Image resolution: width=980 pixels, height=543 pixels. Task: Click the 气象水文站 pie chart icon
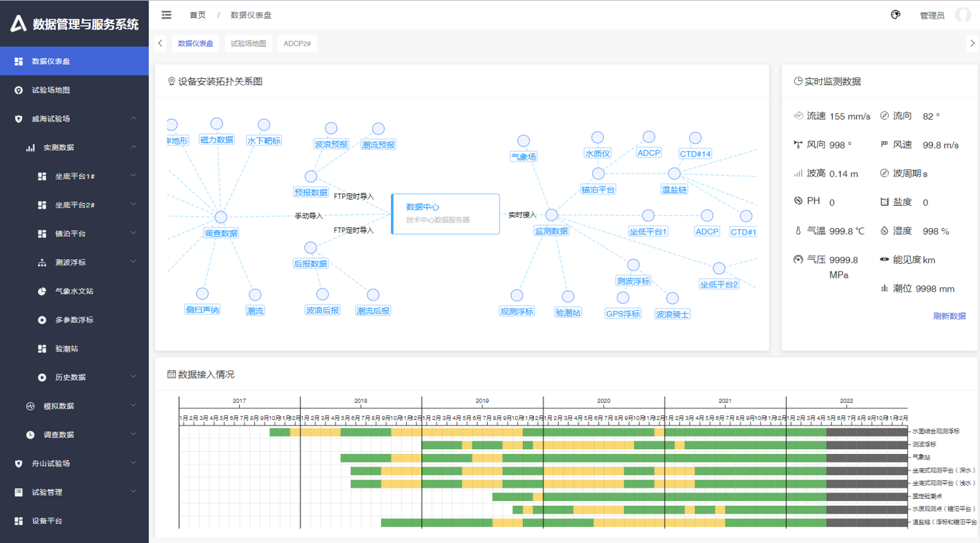(x=42, y=292)
